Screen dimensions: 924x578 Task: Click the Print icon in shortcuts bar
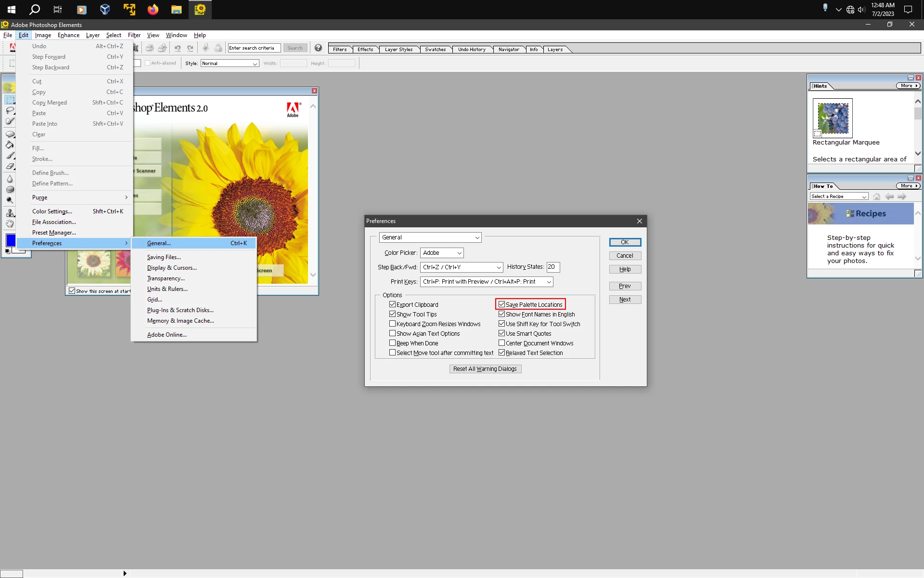(x=150, y=48)
